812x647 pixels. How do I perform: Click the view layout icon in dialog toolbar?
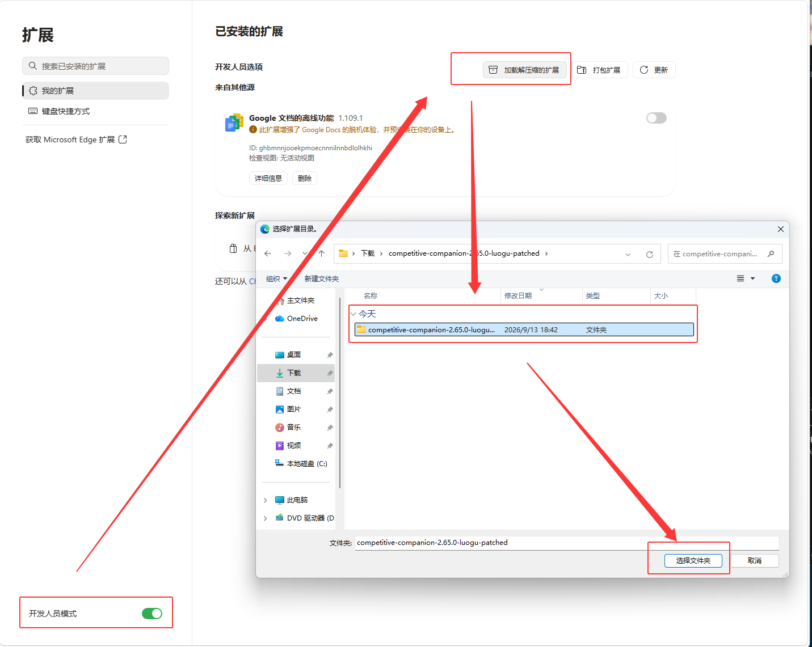[x=741, y=278]
